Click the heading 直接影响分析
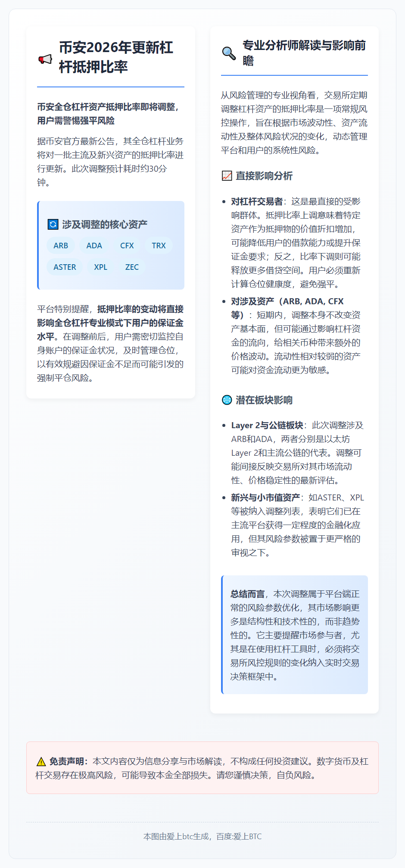The height and width of the screenshot is (868, 405). point(264,176)
